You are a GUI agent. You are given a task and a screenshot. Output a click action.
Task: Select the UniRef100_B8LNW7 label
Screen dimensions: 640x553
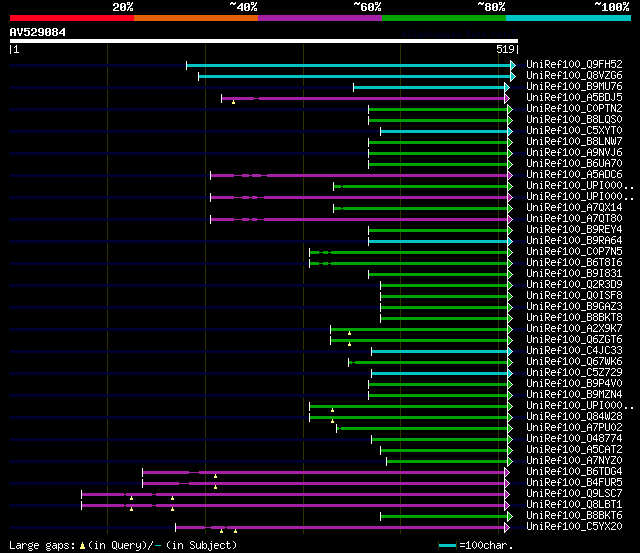click(x=574, y=142)
